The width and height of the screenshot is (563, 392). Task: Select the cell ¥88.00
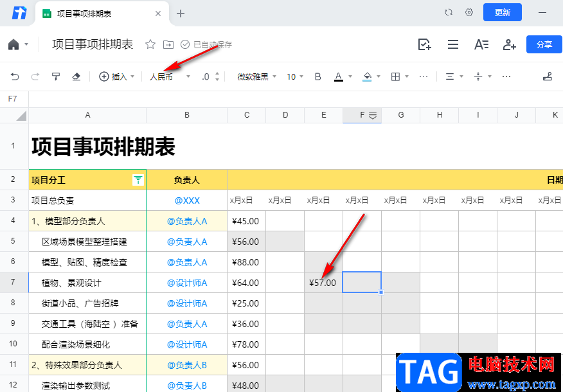click(246, 262)
